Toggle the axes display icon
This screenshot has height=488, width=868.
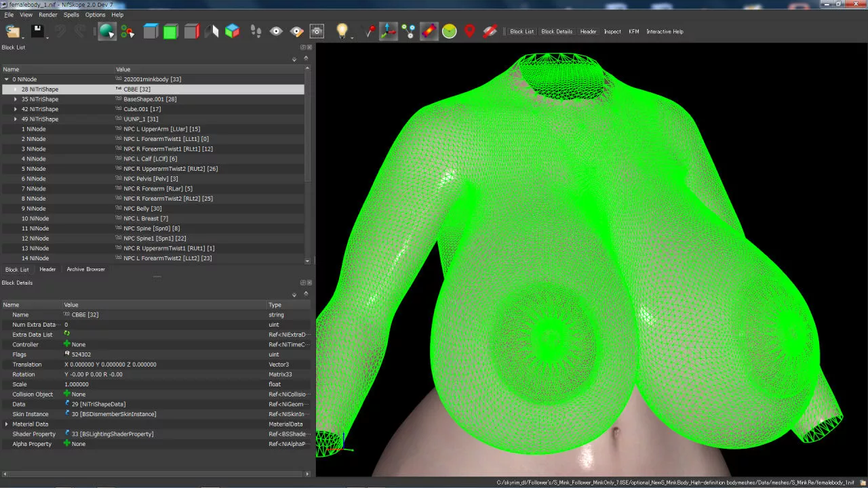click(x=388, y=31)
